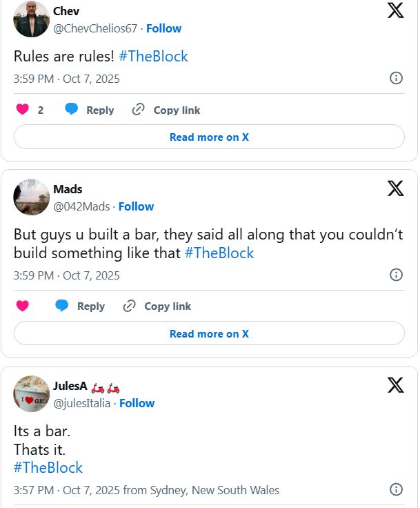Click the X logo on JulesA's tweet

[x=395, y=384]
